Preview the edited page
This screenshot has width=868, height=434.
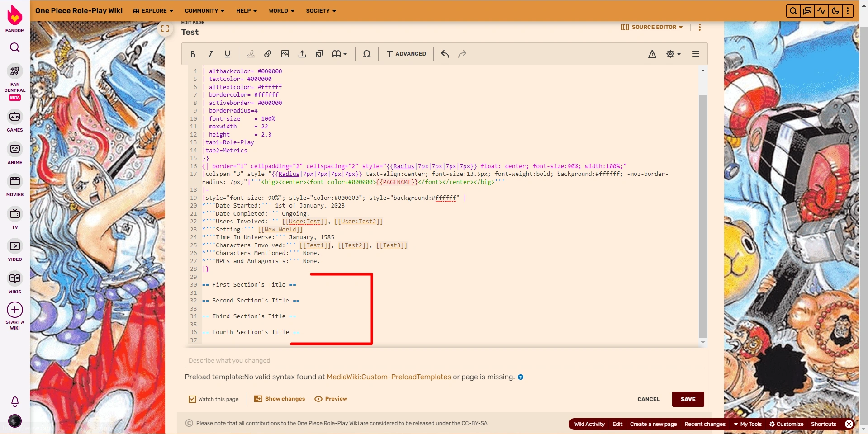[331, 399]
